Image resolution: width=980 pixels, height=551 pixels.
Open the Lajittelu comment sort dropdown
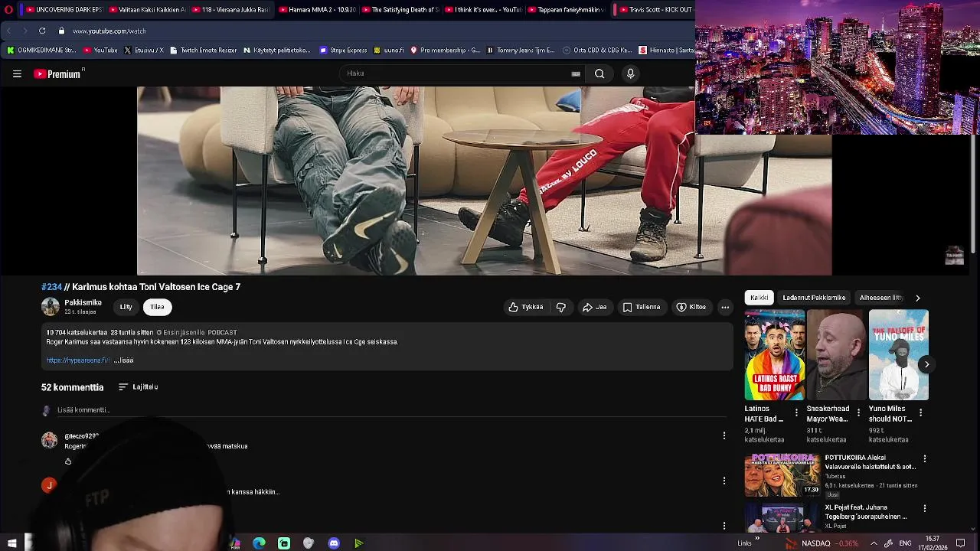coord(139,387)
